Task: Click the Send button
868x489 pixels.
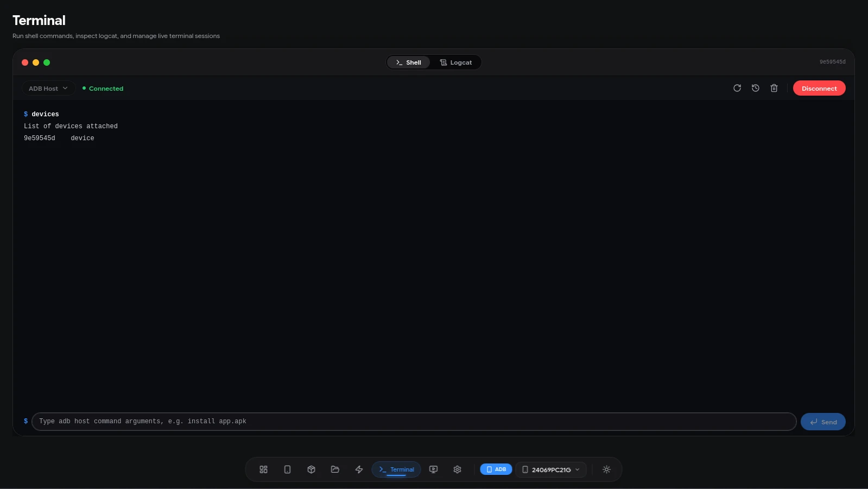Action: [x=823, y=422]
